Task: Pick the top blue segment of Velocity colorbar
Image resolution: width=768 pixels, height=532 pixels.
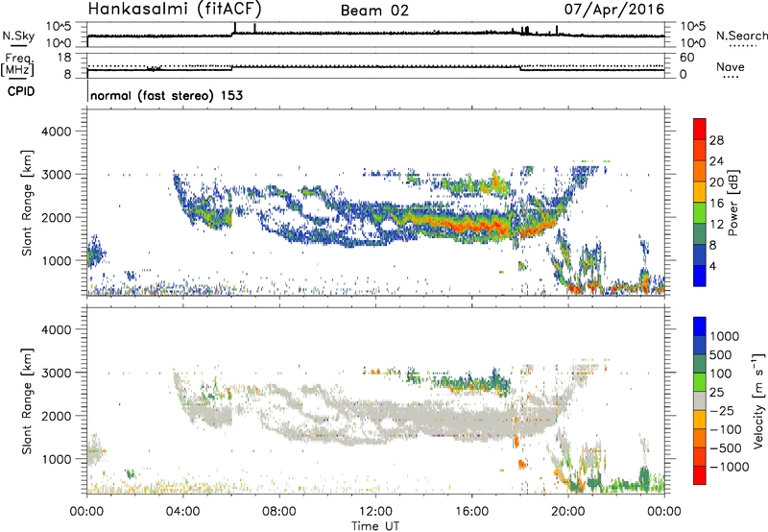Action: click(700, 326)
